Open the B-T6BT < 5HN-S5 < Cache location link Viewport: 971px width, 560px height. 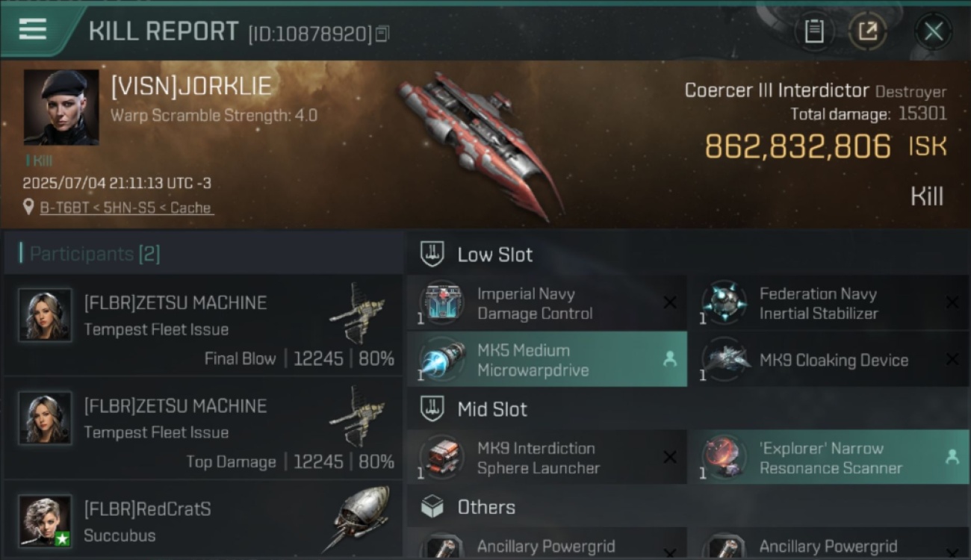(x=125, y=208)
